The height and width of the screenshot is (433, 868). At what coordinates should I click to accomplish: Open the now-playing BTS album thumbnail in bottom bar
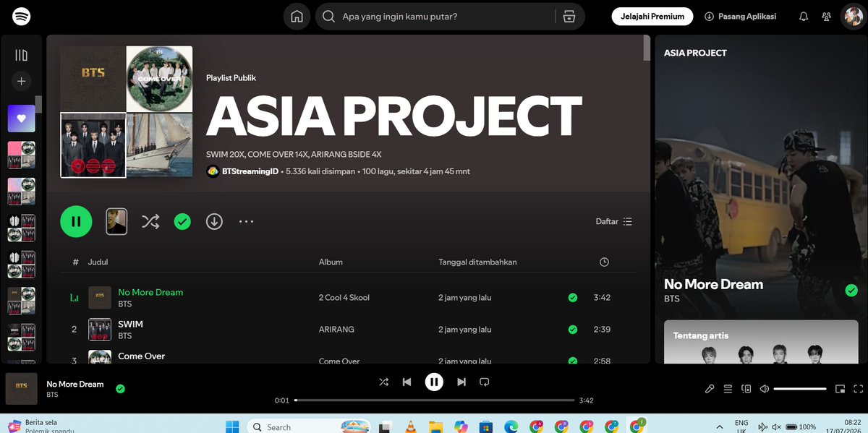click(x=21, y=388)
